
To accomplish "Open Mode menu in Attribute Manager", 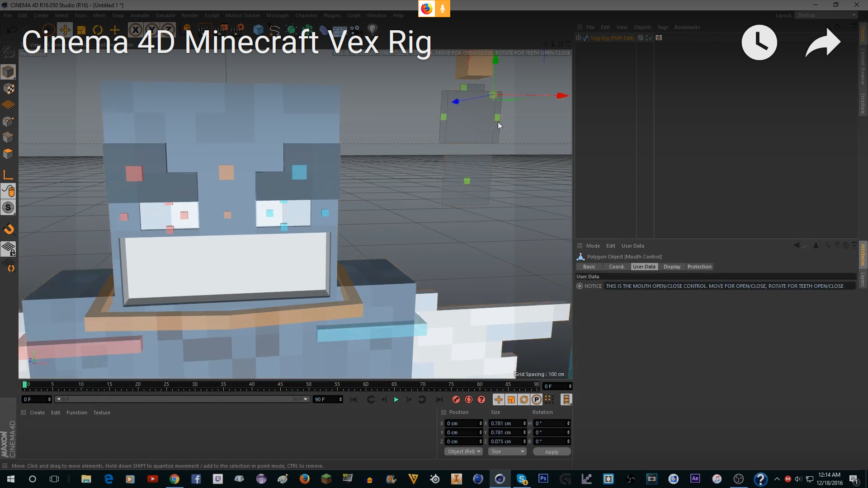I will coord(593,246).
